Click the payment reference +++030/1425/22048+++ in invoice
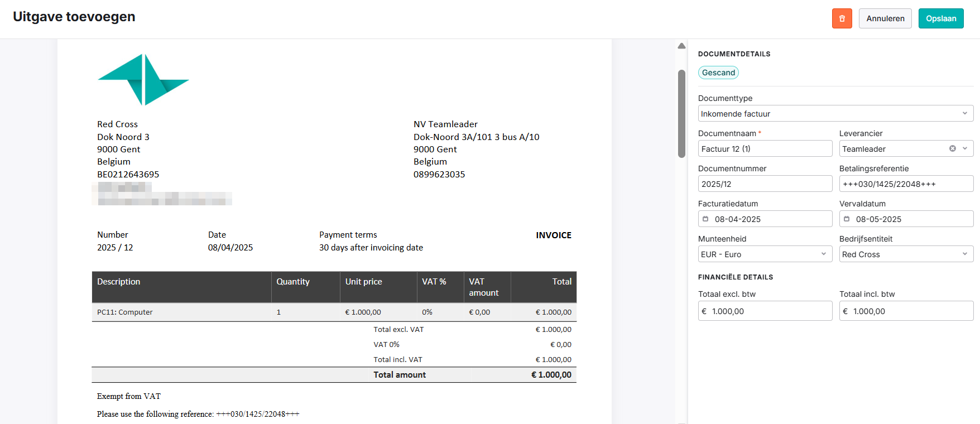Image resolution: width=980 pixels, height=424 pixels. 258,414
